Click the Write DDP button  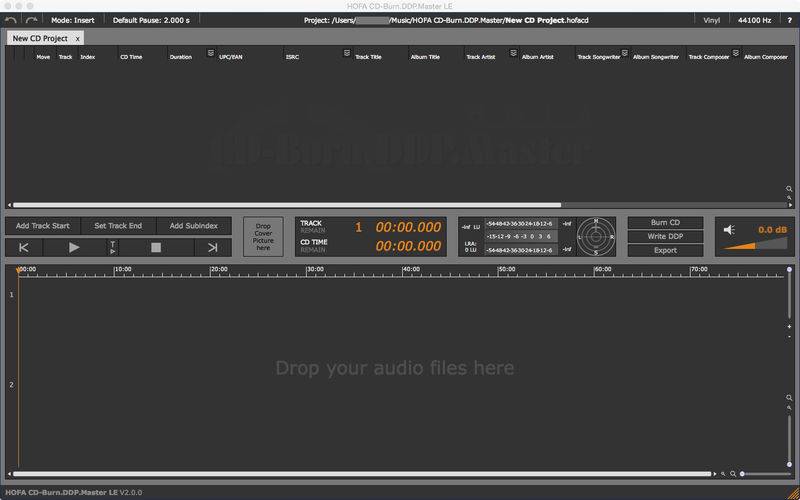[x=665, y=237]
